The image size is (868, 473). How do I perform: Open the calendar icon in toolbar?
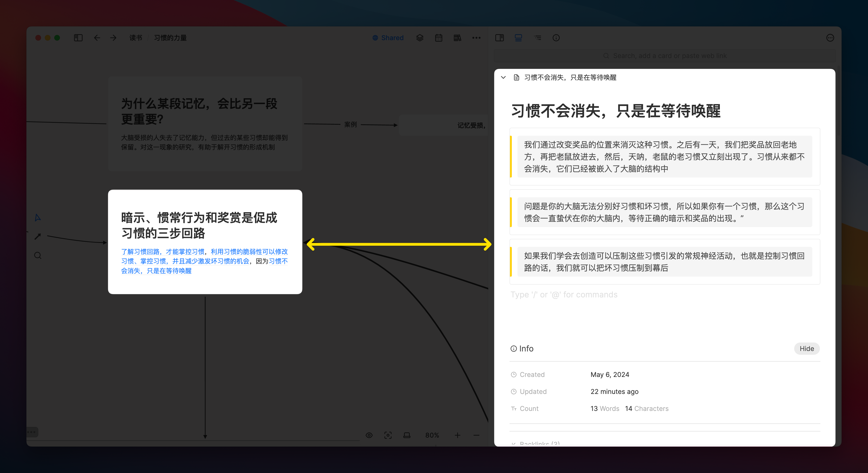point(438,38)
